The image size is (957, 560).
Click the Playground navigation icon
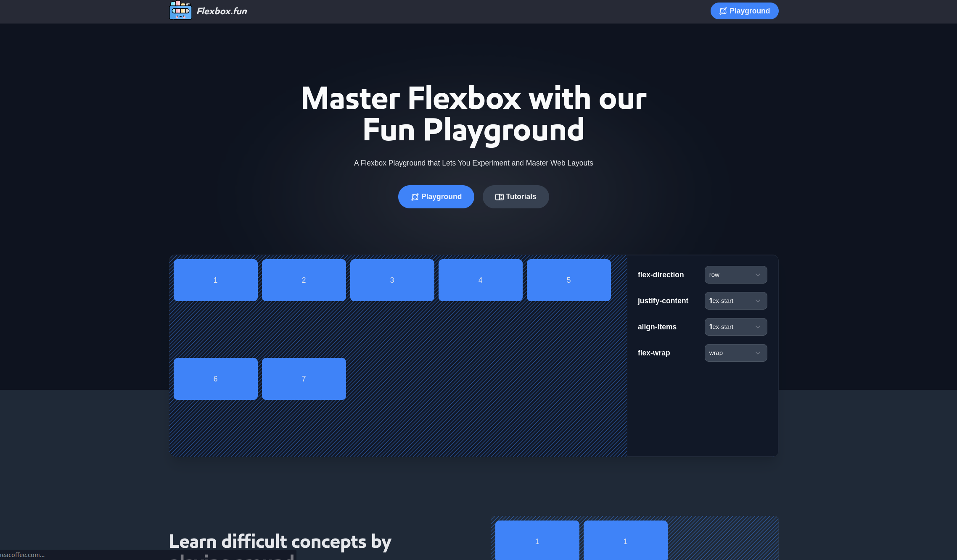tap(723, 11)
